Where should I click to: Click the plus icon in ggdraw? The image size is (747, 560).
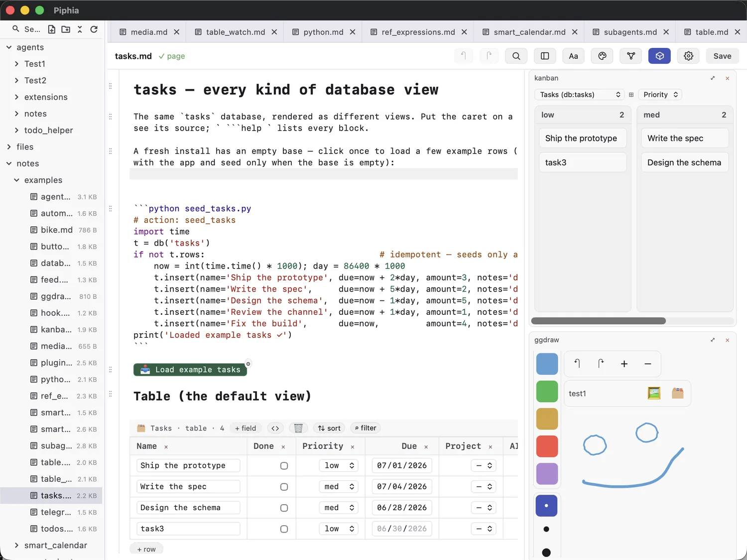pos(624,364)
